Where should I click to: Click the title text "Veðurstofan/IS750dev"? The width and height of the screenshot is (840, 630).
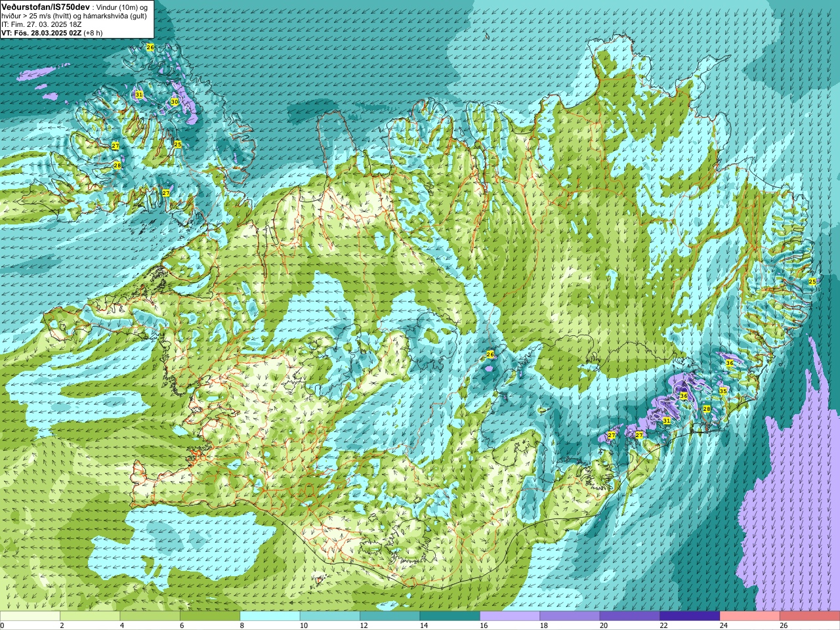point(46,7)
